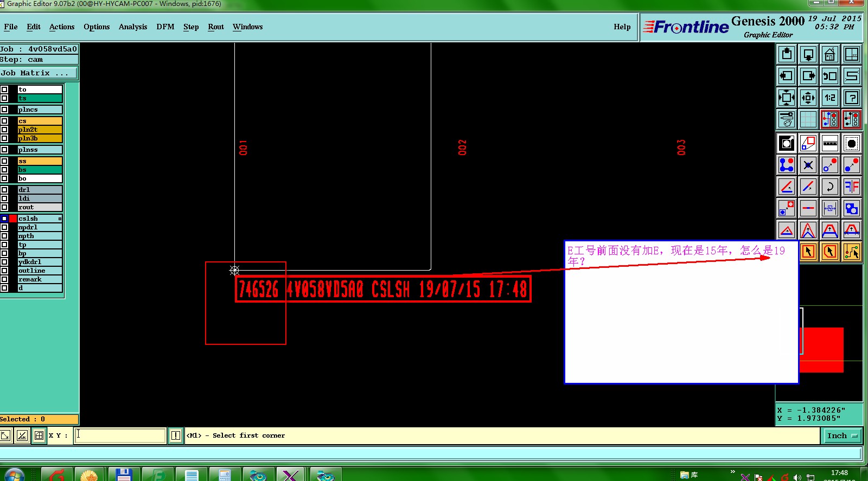Toggle the checkbox for layer outline

point(4,271)
